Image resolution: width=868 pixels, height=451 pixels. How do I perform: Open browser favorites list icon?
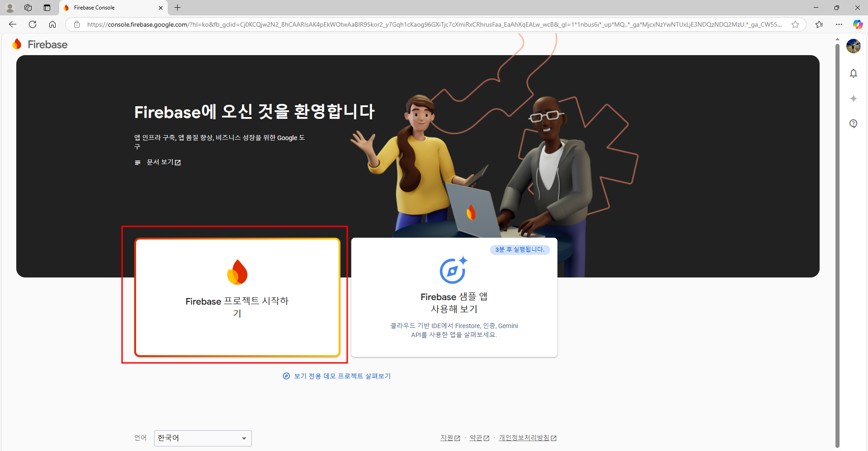(819, 24)
